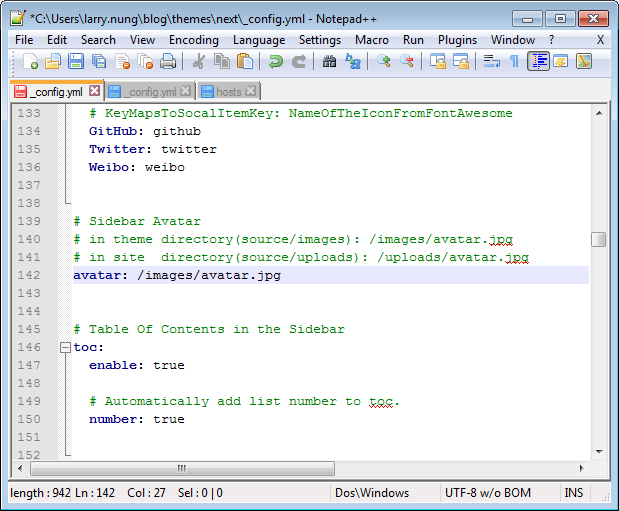This screenshot has height=511, width=619.
Task: Zoom in using the magnifier plus icon
Action: point(383,62)
